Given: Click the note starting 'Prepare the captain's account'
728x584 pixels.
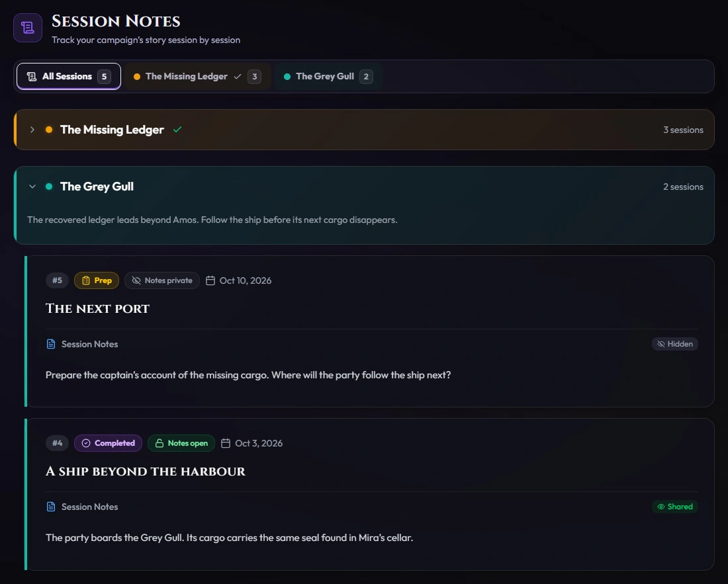Looking at the screenshot, I should (248, 375).
